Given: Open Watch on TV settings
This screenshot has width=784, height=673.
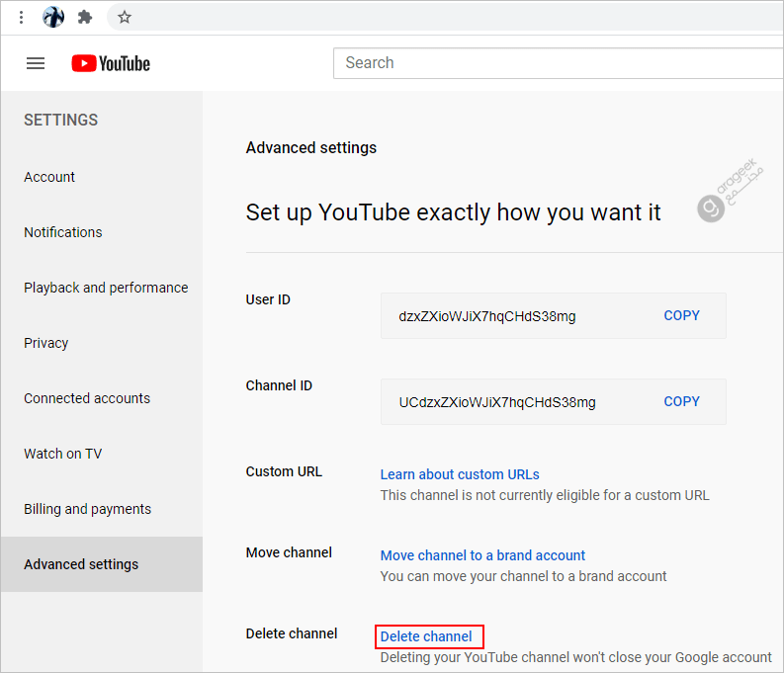Looking at the screenshot, I should pos(63,454).
